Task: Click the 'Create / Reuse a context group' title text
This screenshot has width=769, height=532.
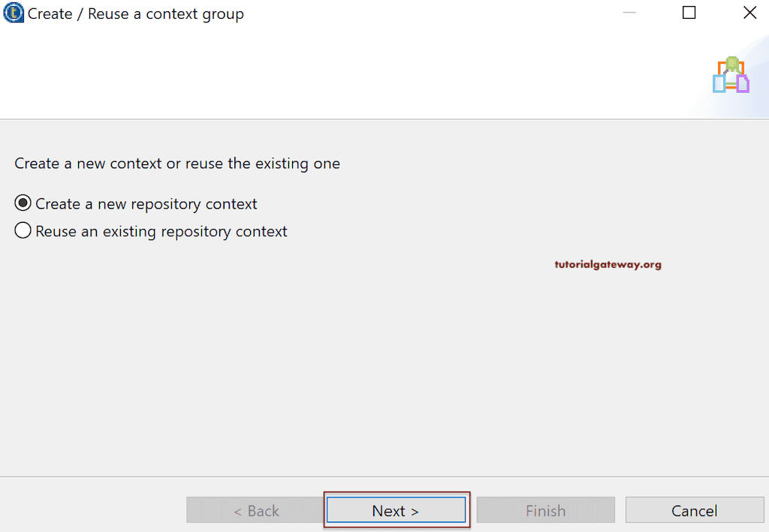Action: [x=135, y=14]
